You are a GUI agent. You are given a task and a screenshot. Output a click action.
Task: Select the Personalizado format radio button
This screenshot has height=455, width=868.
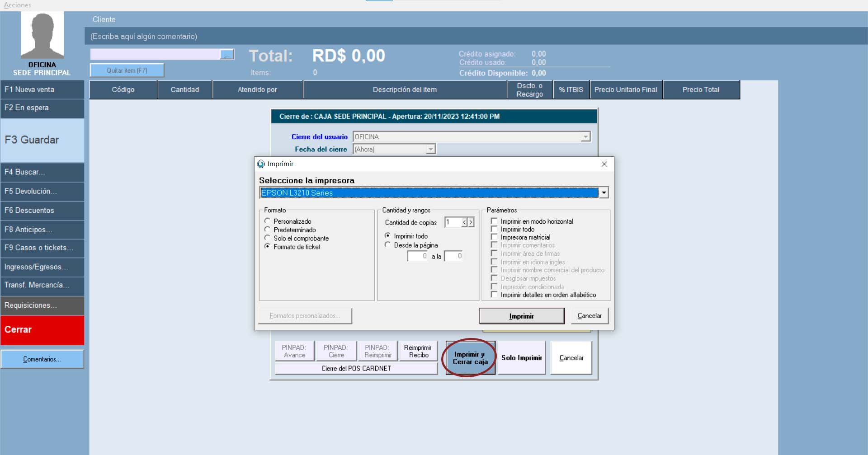(267, 221)
